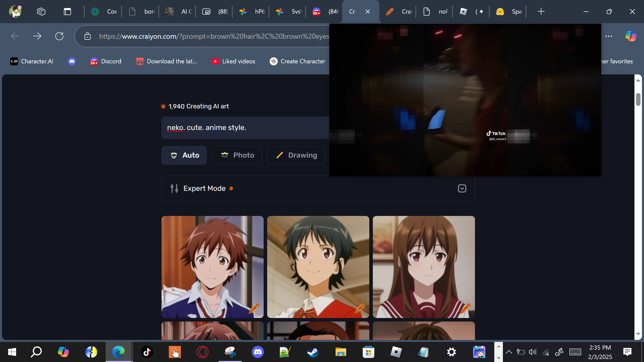The width and height of the screenshot is (644, 362).
Task: Open the notification action center
Action: pos(627,352)
